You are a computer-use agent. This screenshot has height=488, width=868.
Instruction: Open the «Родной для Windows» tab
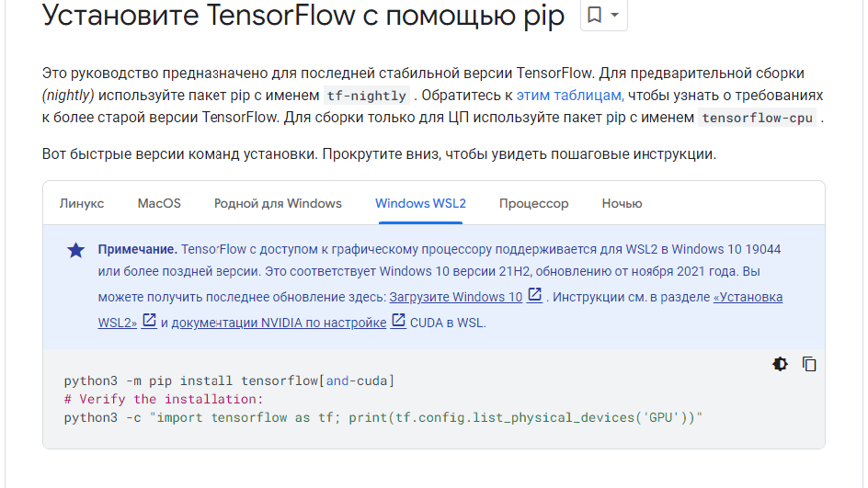pyautogui.click(x=278, y=203)
